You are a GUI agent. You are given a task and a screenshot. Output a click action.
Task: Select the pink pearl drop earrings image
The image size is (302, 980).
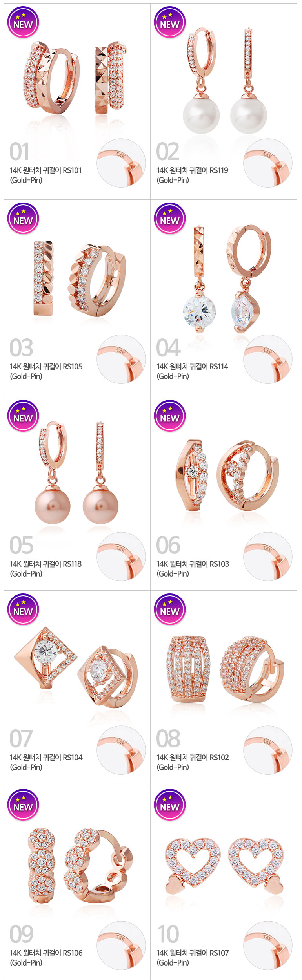pos(76,473)
